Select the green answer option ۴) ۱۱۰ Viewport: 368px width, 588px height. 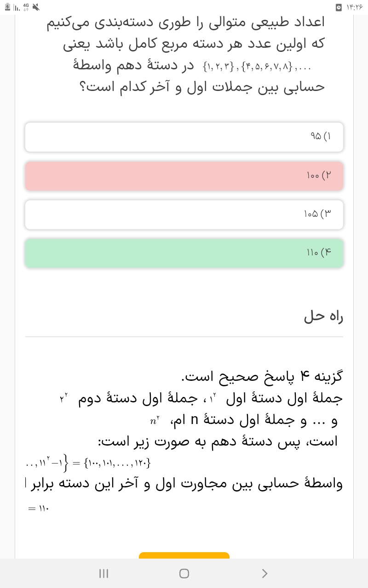tap(184, 253)
